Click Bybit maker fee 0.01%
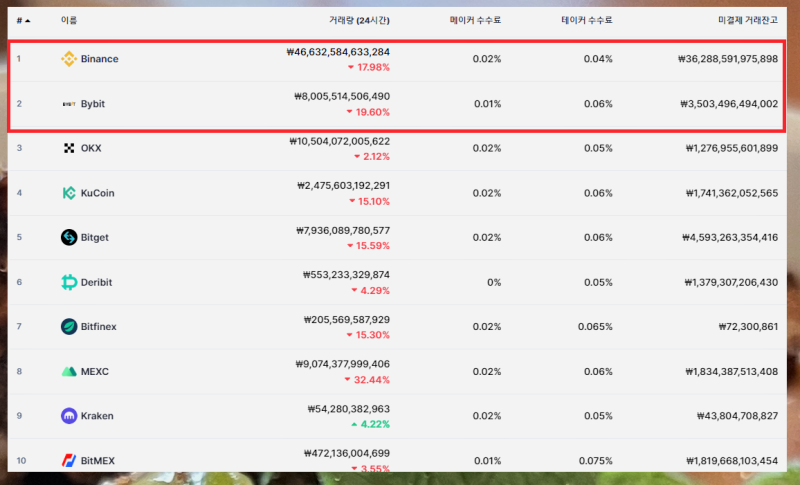 pyautogui.click(x=487, y=104)
